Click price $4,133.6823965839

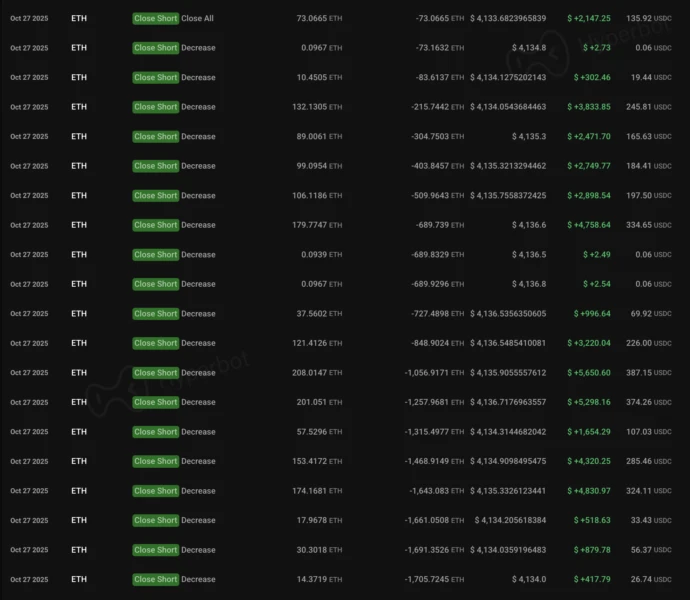508,18
